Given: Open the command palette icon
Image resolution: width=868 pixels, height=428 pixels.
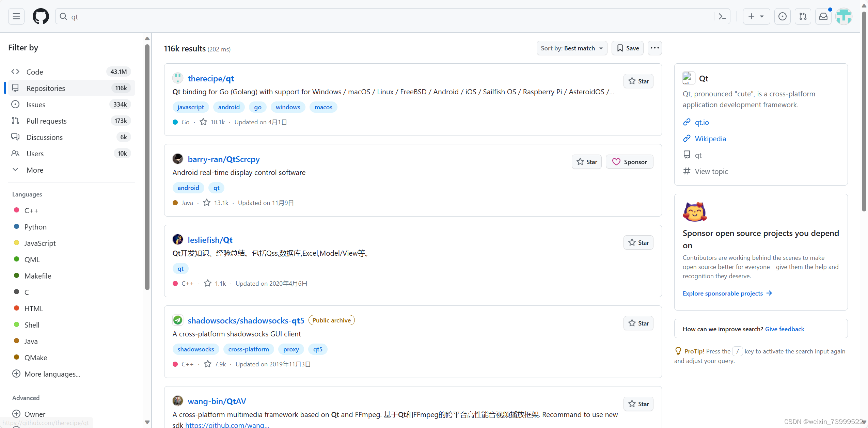Looking at the screenshot, I should coord(722,16).
